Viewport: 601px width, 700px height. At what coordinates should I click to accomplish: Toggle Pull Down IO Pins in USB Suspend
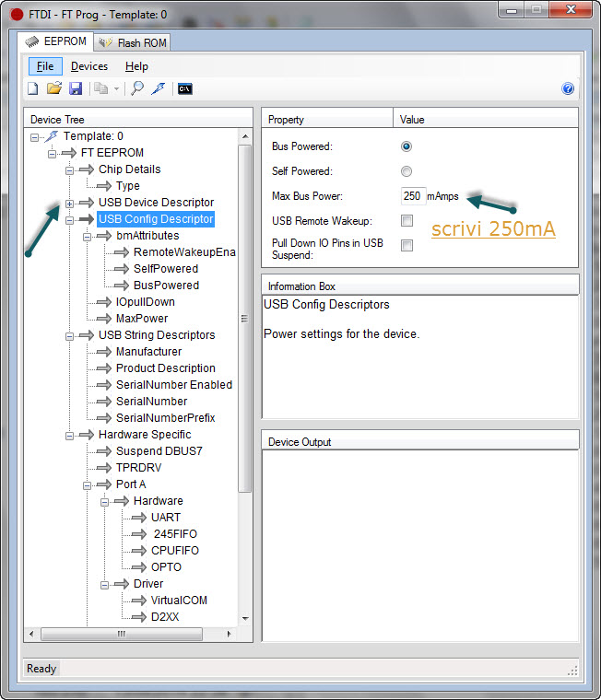(407, 246)
